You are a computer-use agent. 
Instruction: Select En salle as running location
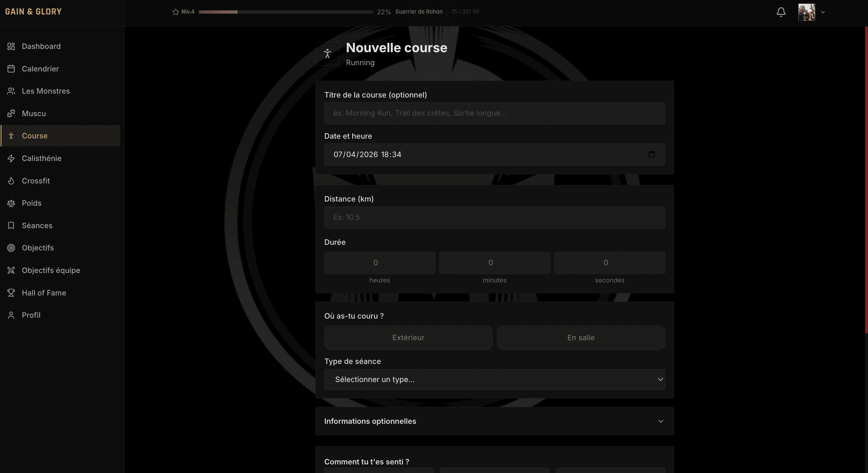580,338
